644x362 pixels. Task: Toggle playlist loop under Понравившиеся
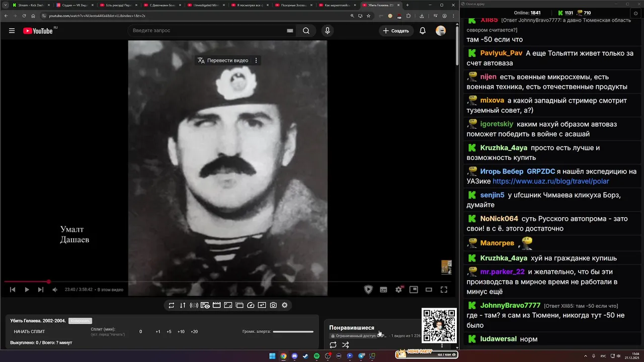(x=333, y=345)
